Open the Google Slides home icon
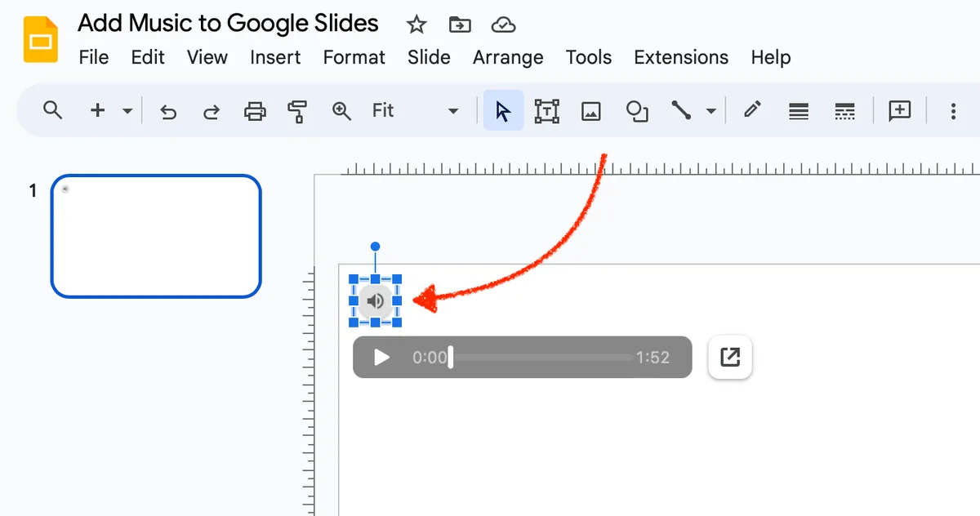Viewport: 980px width, 516px height. [40, 40]
